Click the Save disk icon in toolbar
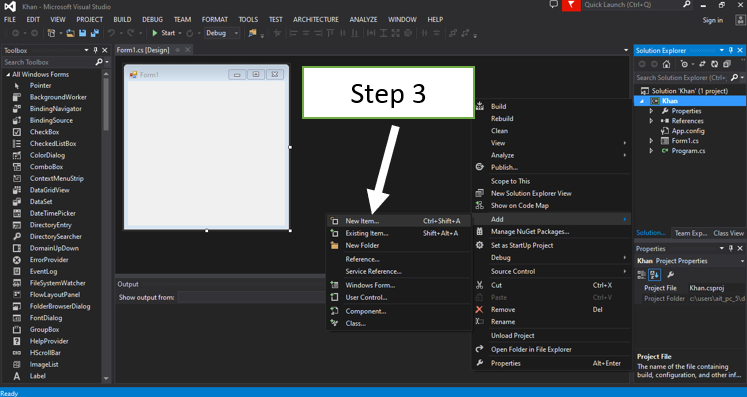 82,33
